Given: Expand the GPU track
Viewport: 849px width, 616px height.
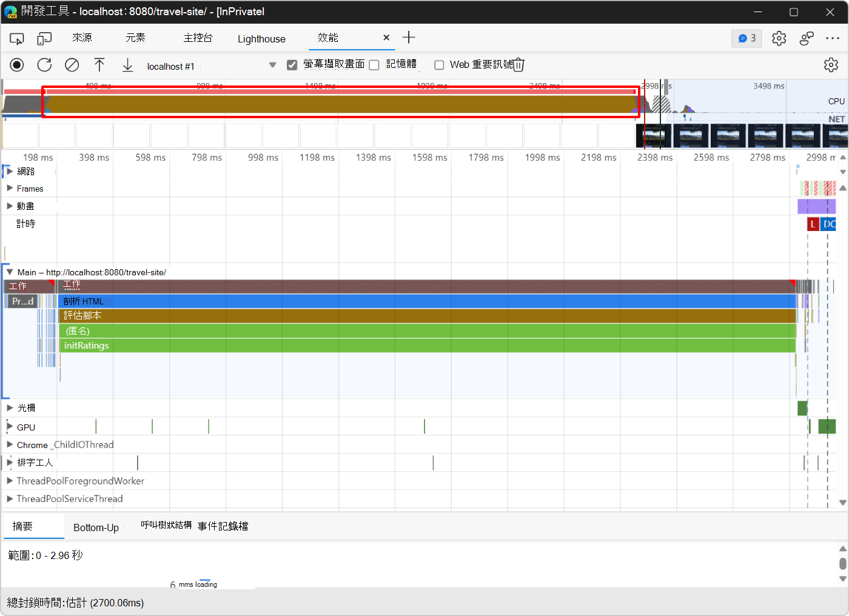Looking at the screenshot, I should point(10,427).
